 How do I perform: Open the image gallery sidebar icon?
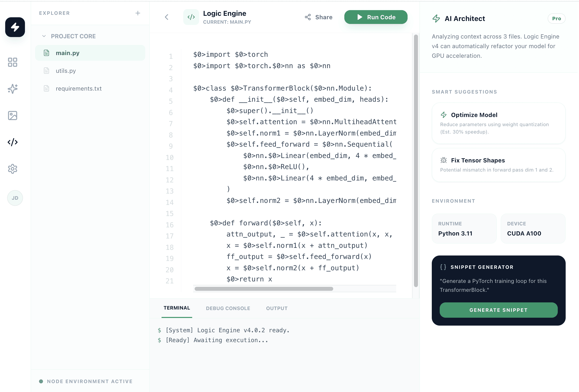coord(12,116)
